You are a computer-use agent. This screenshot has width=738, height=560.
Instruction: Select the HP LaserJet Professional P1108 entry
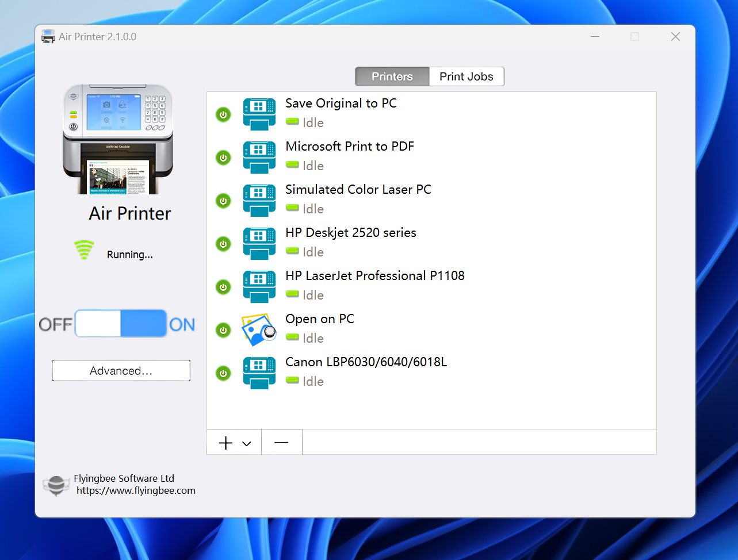coord(431,287)
